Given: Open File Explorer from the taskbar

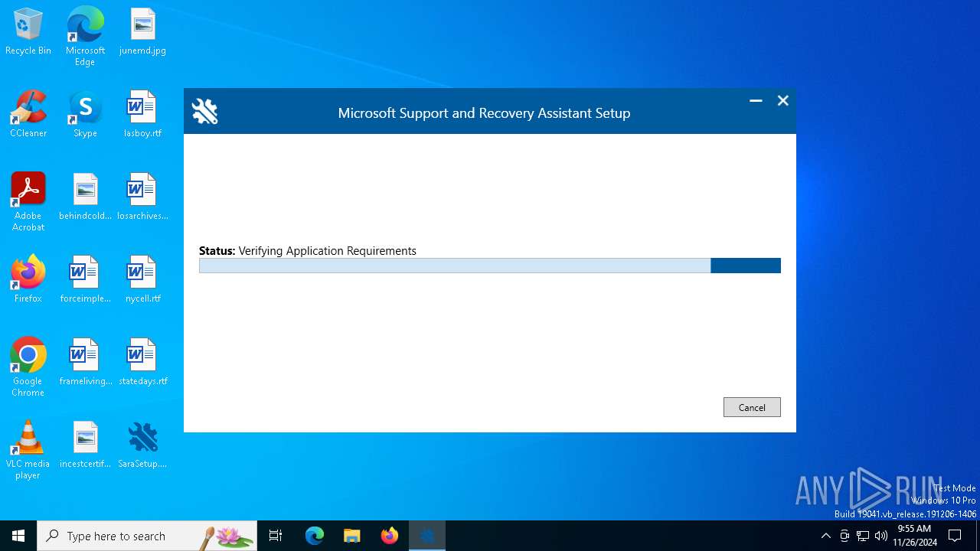Looking at the screenshot, I should 351,536.
